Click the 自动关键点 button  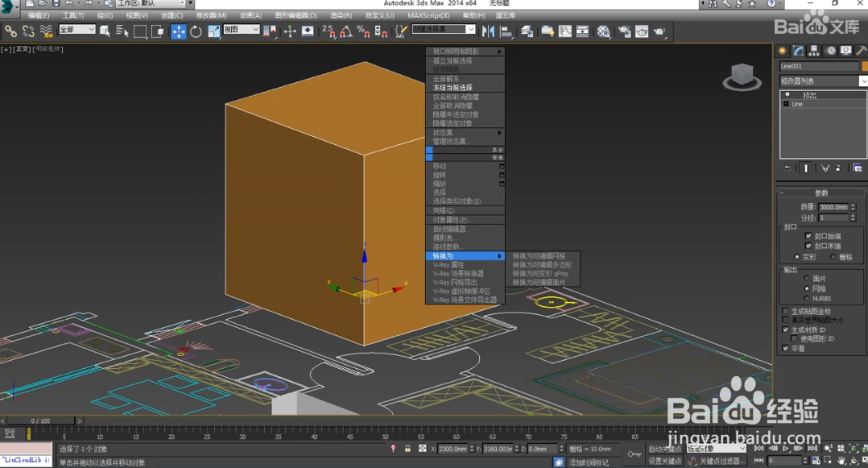pos(665,449)
